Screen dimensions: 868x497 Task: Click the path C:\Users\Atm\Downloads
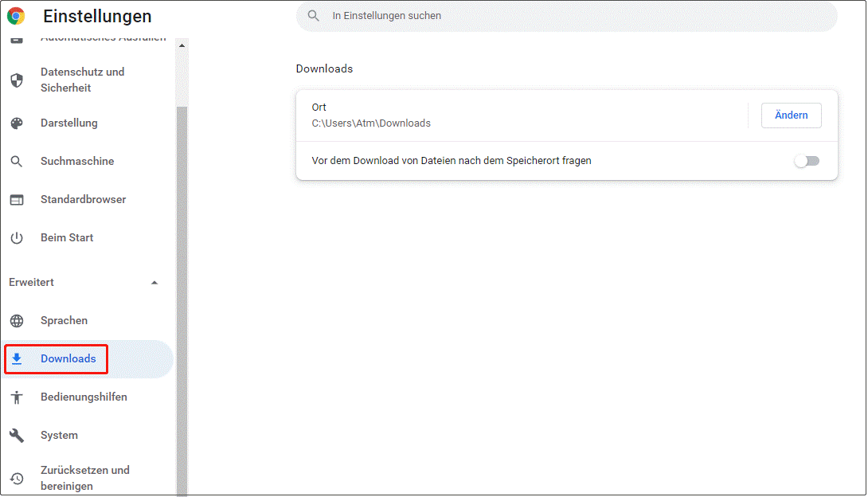coord(371,123)
